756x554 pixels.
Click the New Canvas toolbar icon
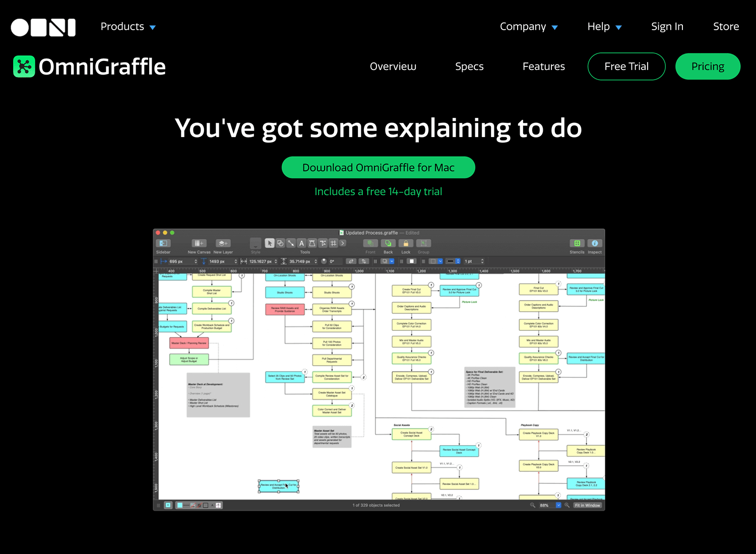(199, 243)
